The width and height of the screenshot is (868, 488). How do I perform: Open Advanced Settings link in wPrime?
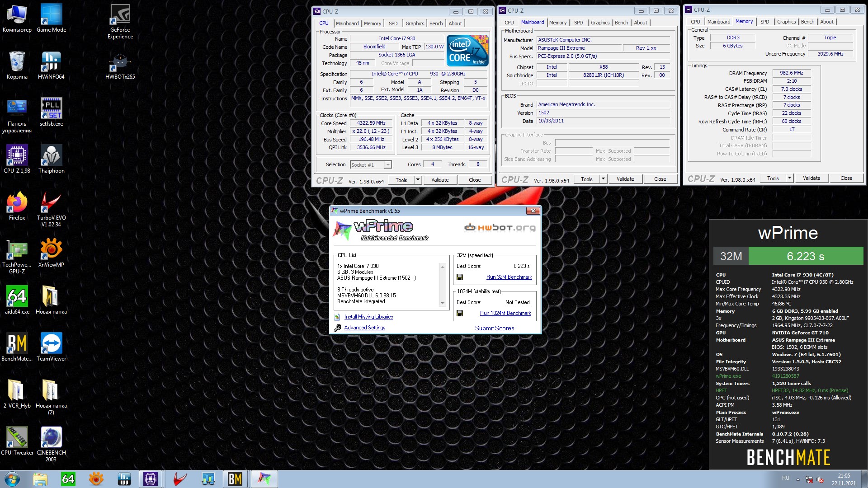tap(365, 328)
